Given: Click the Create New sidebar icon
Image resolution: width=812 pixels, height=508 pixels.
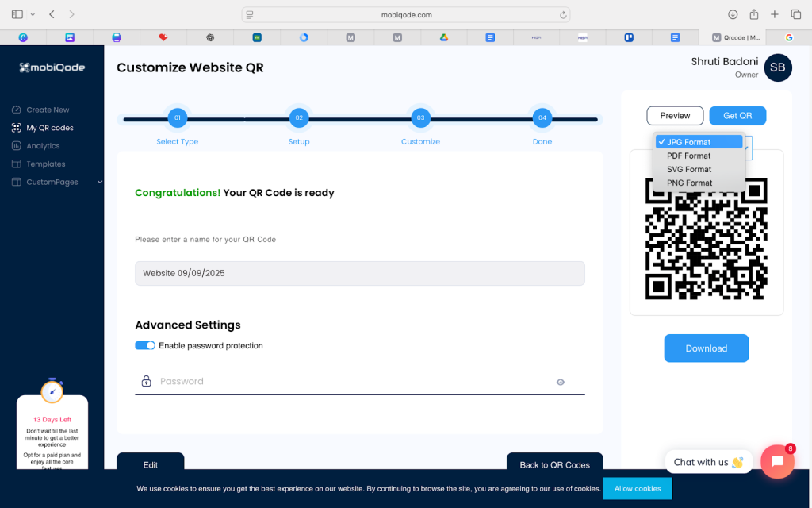Looking at the screenshot, I should [x=17, y=110].
